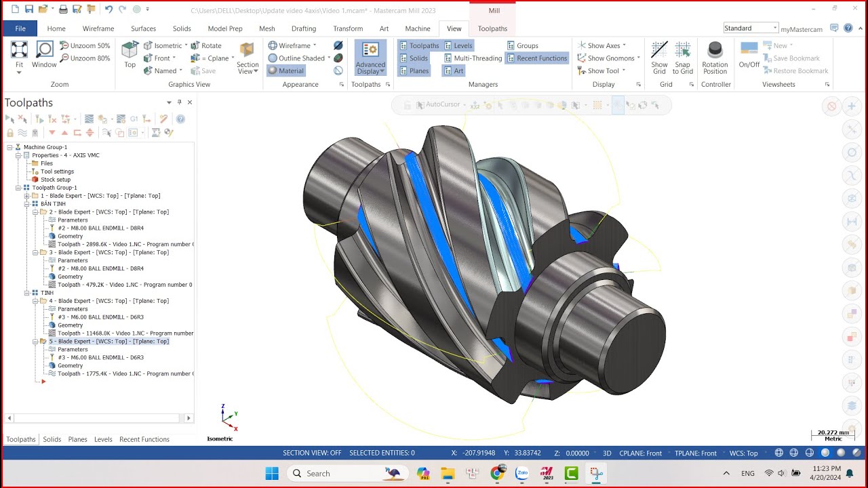Switch to the Surfaces ribbon tab

click(143, 28)
